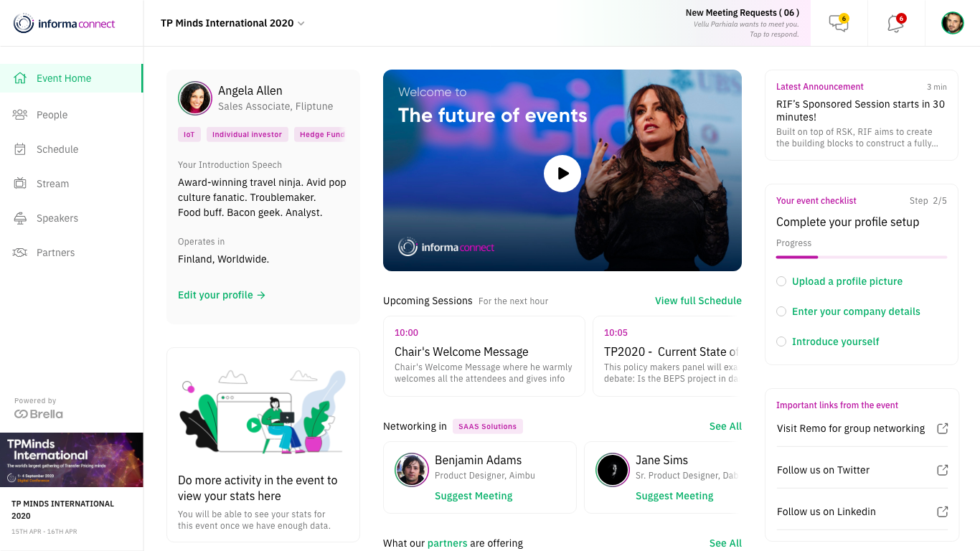Click the Benjamin Adams name
Screen dimensions: 980x551
point(478,460)
